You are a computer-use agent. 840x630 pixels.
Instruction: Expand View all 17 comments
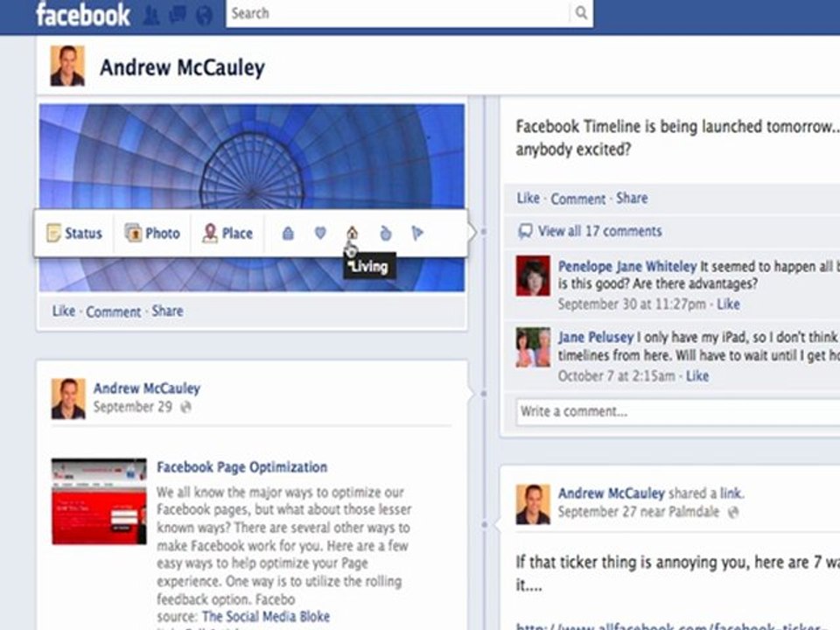point(600,231)
